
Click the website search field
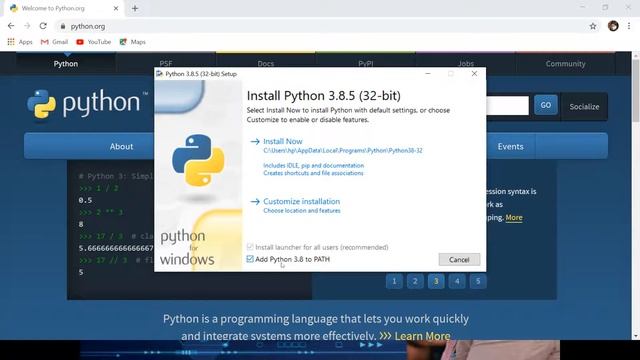pos(507,106)
